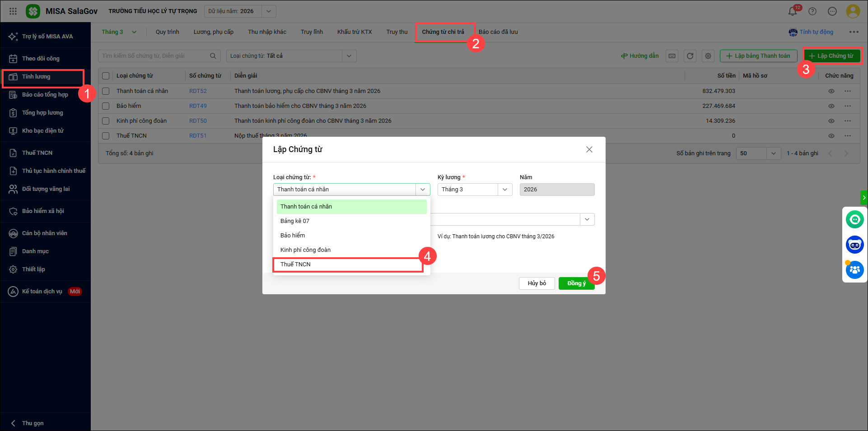Tick the checkbox for Thanh toán cá nhân row
868x431 pixels.
[x=106, y=91]
